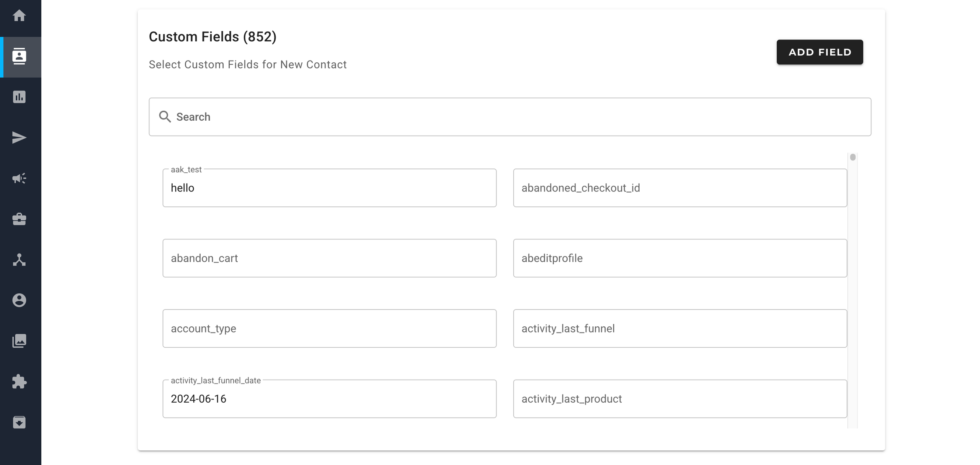Open the megaphone campaigns icon
The height and width of the screenshot is (465, 980).
pos(19,178)
